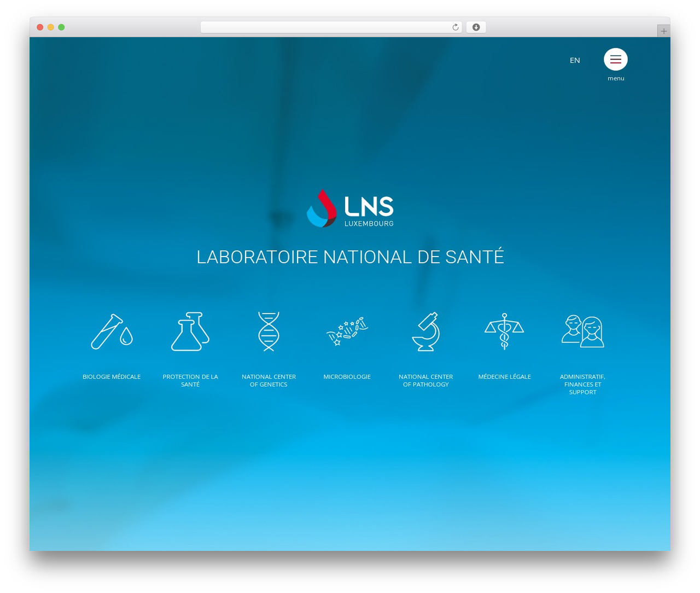700x593 pixels.
Task: Open the microscope pathology icon
Action: tap(426, 332)
